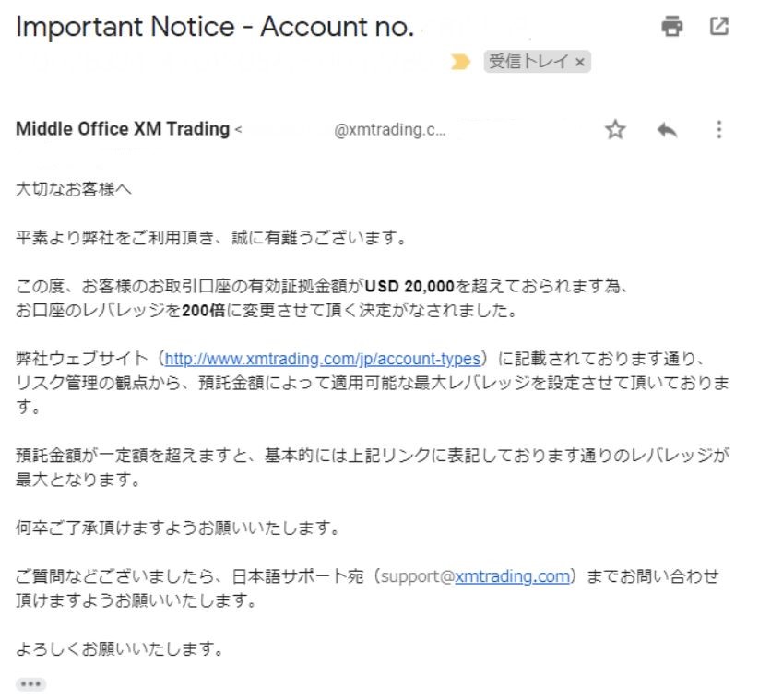Unstar the message using the star outline
The width and height of the screenshot is (759, 700).
pos(616,129)
